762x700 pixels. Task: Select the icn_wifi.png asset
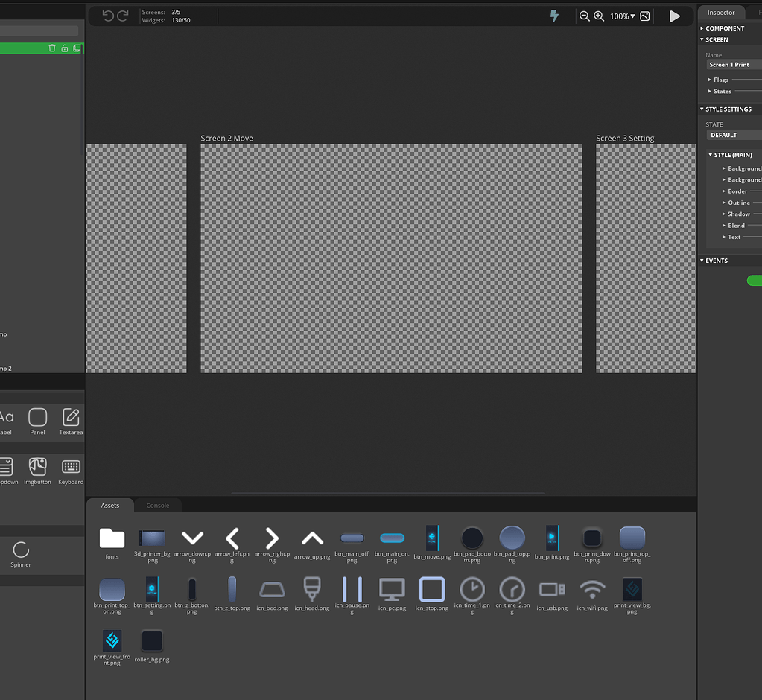pyautogui.click(x=592, y=594)
